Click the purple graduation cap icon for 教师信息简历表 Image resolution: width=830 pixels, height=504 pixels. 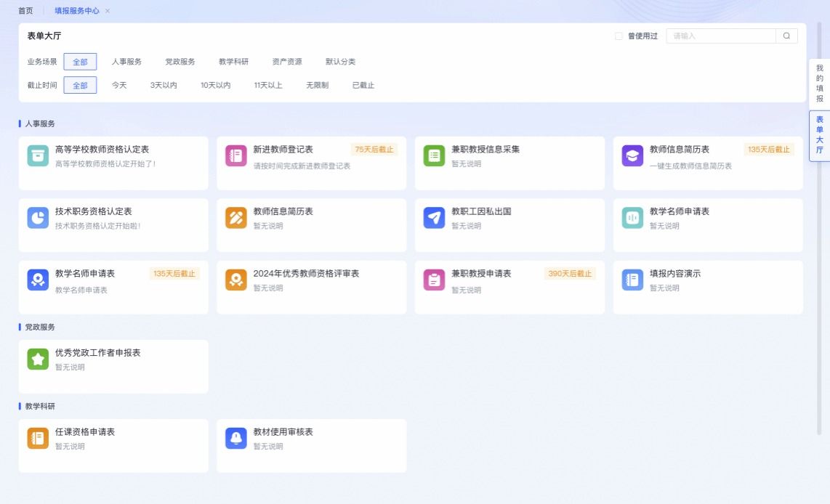pos(632,156)
